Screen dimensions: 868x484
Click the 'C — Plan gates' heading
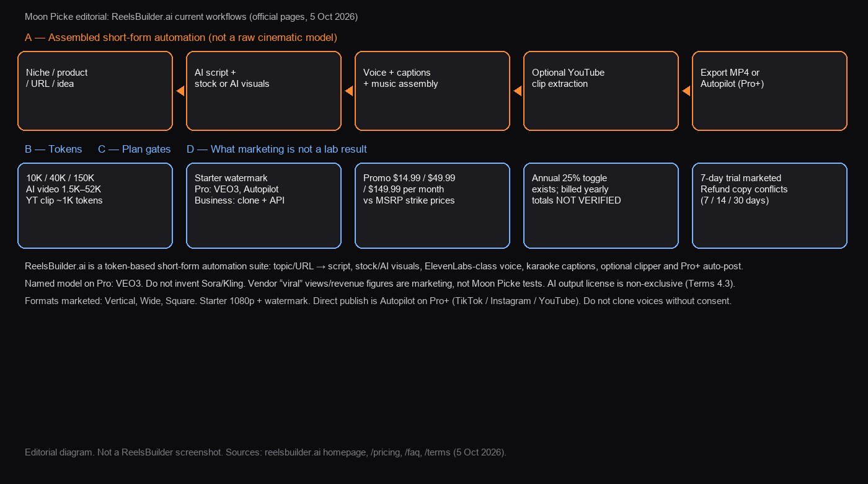click(135, 150)
